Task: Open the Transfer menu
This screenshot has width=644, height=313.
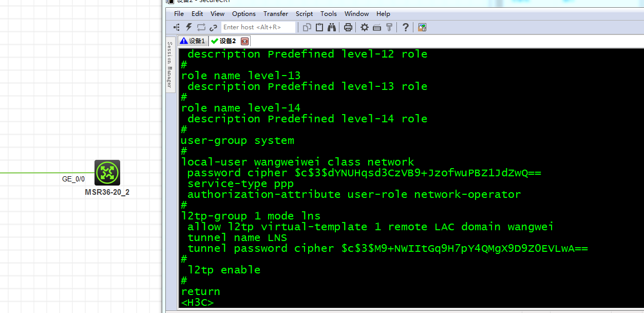Action: 276,14
